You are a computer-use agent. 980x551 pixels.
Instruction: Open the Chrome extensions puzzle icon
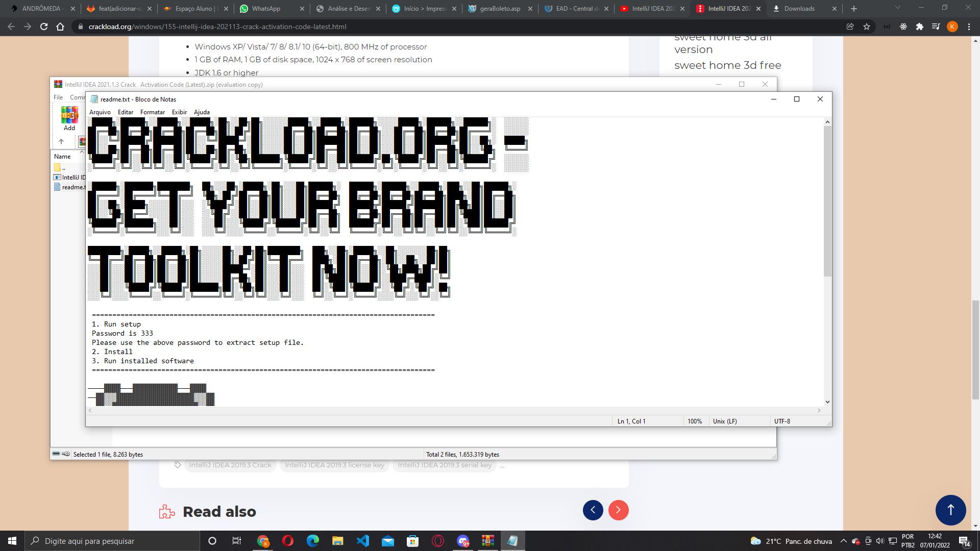point(920,27)
